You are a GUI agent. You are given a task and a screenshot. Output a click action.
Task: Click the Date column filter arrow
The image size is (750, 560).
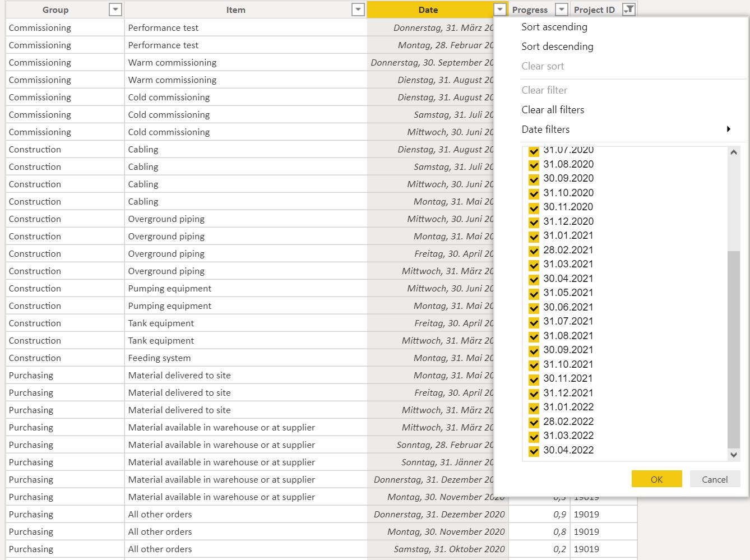click(x=500, y=10)
